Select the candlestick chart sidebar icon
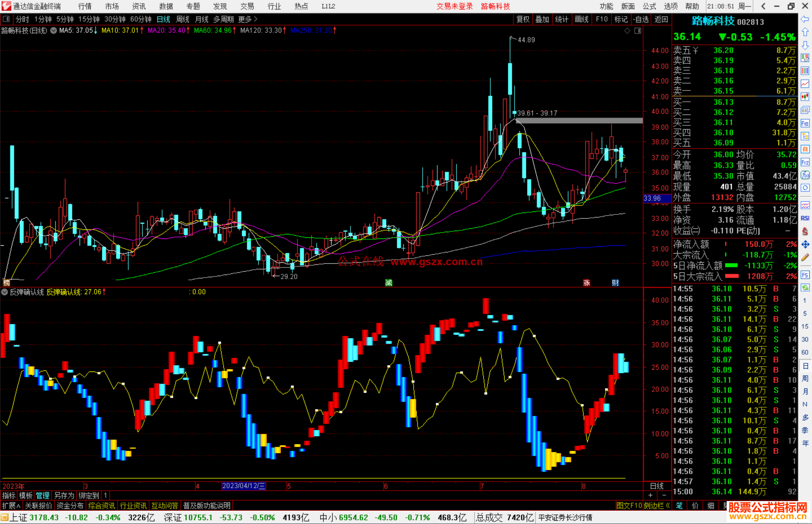The height and width of the screenshot is (524, 812). [805, 97]
